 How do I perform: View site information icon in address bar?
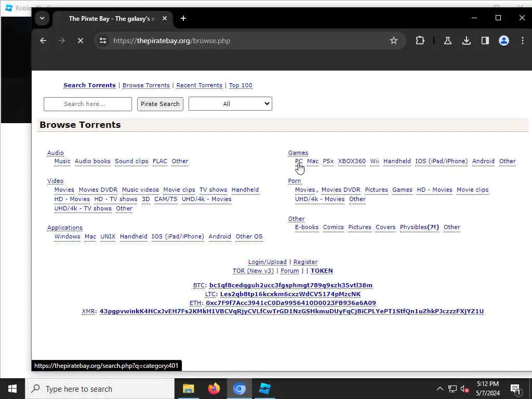(x=103, y=41)
